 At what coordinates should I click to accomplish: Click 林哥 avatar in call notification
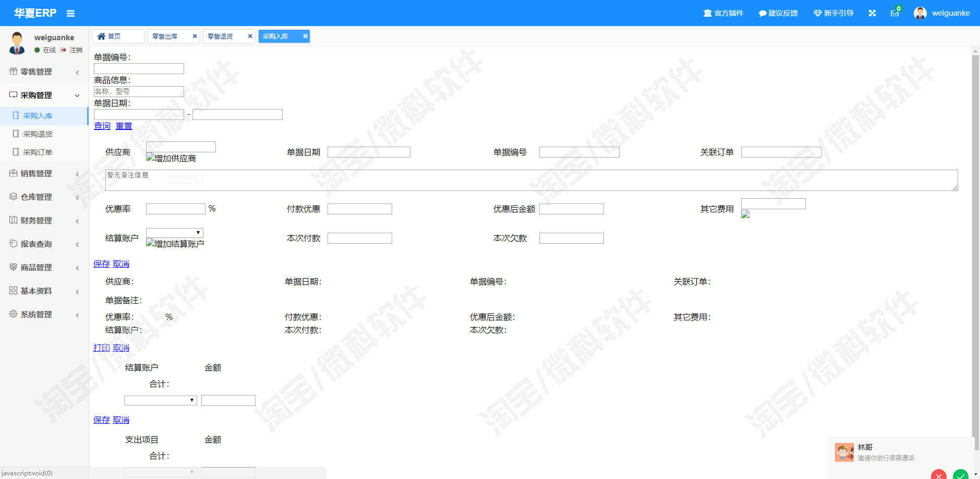(844, 452)
